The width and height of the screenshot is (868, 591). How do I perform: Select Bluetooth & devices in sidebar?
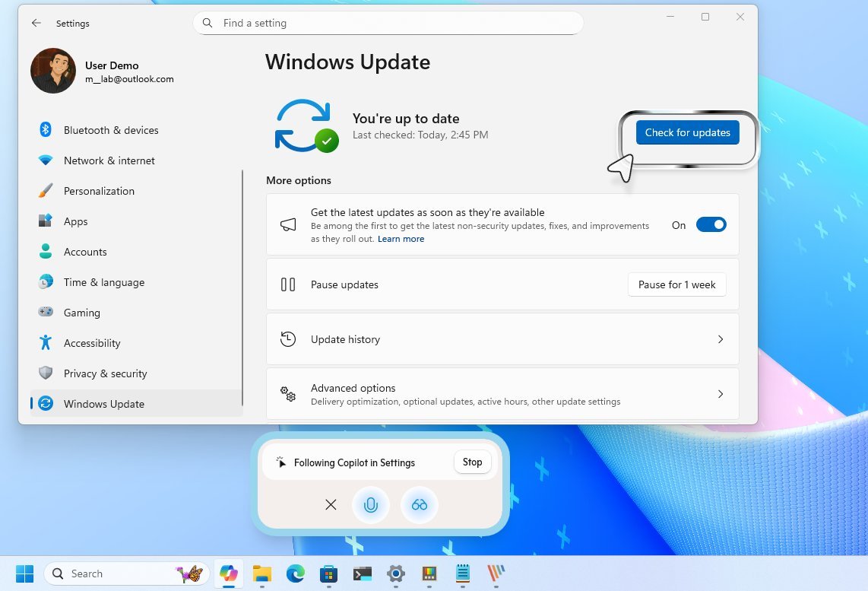pos(111,130)
